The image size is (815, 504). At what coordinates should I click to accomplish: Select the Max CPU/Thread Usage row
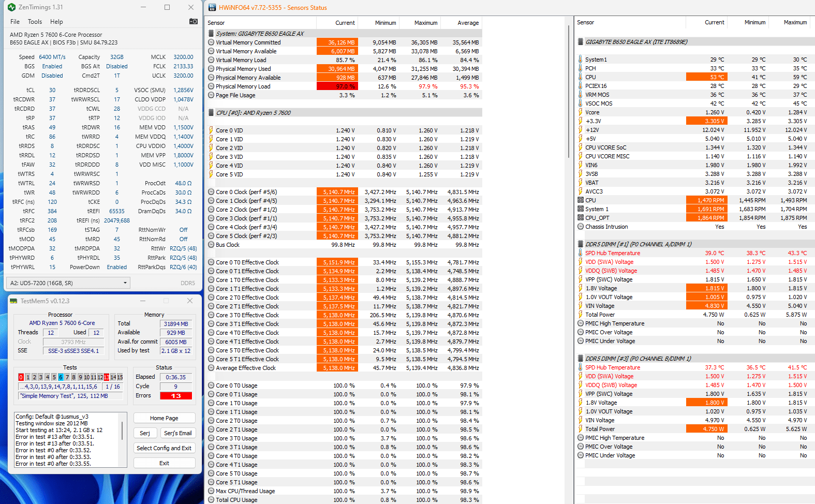(x=344, y=491)
